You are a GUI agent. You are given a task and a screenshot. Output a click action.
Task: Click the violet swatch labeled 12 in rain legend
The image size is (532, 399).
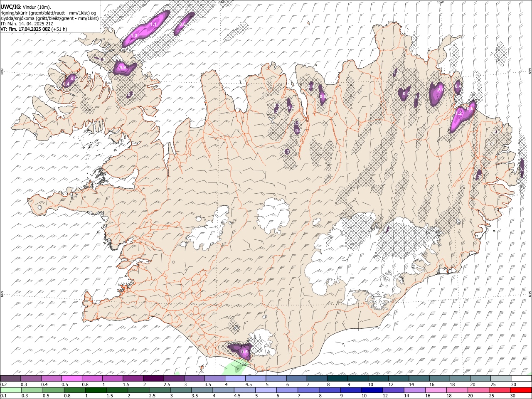(x=393, y=390)
